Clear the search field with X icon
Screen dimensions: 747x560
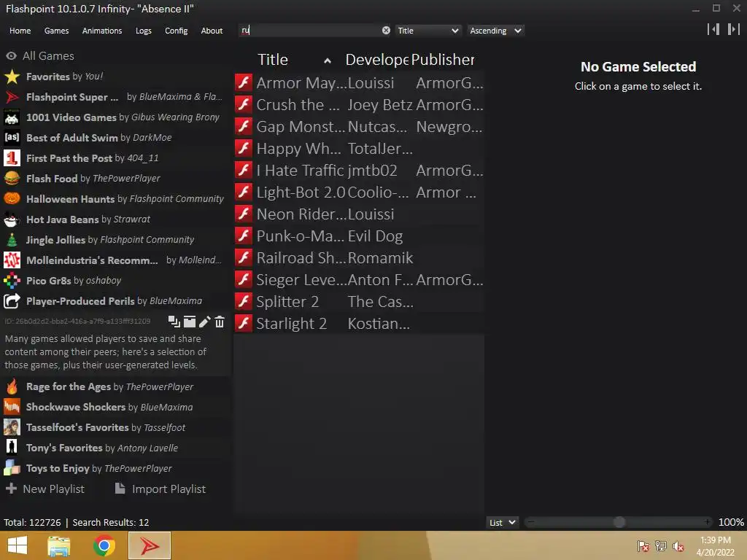tap(386, 31)
